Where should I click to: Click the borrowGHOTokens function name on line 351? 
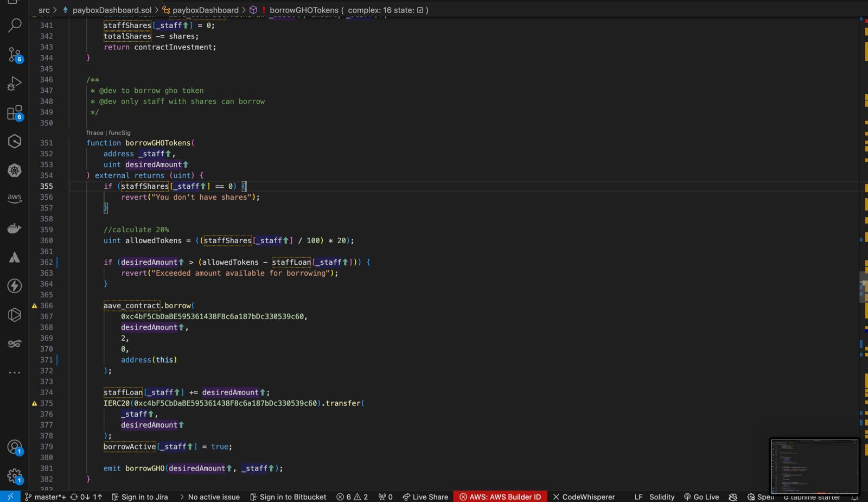[x=158, y=143]
